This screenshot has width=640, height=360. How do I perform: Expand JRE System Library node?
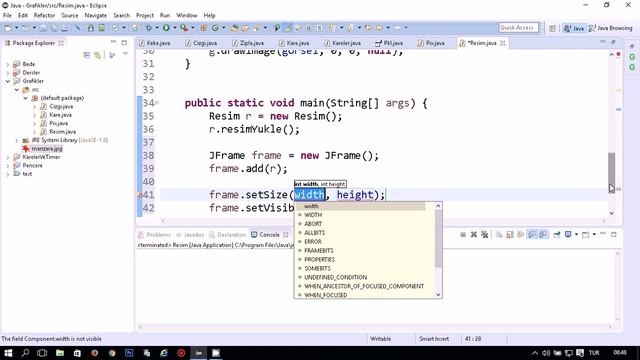17,140
